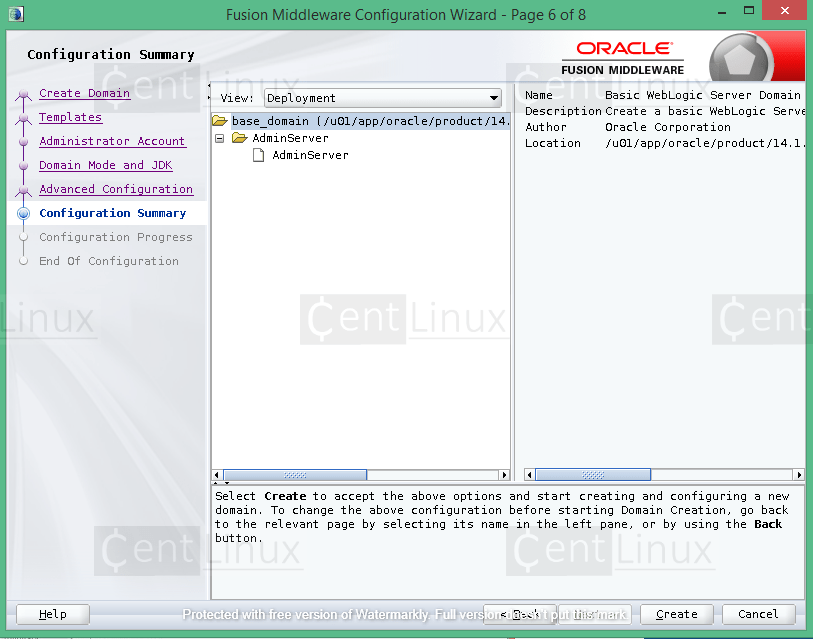This screenshot has width=813, height=639.
Task: Click the AdminServer folder icon
Action: coord(240,138)
